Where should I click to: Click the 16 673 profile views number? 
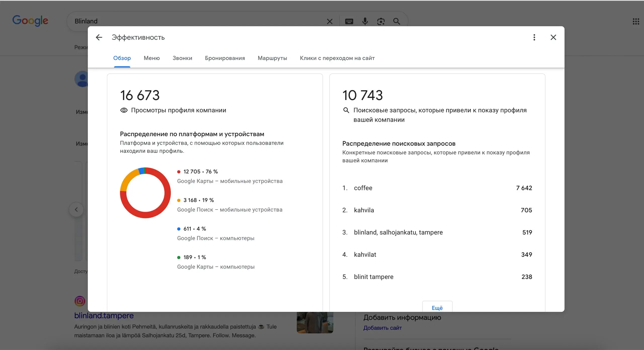[140, 95]
